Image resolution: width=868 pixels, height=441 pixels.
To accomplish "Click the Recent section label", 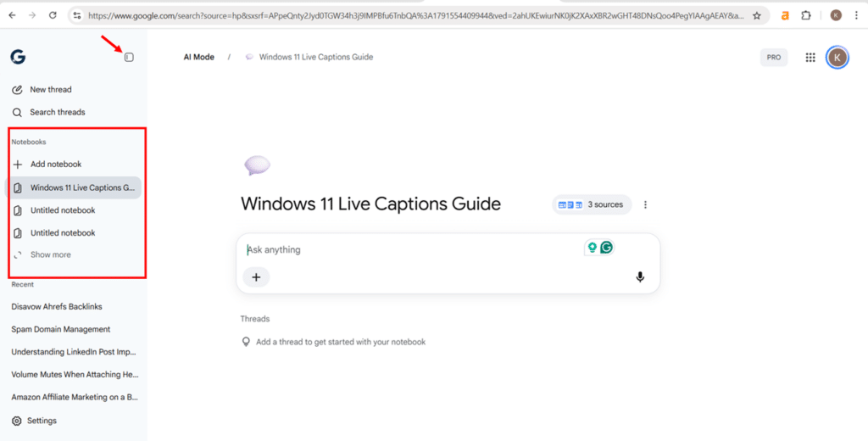I will click(23, 284).
